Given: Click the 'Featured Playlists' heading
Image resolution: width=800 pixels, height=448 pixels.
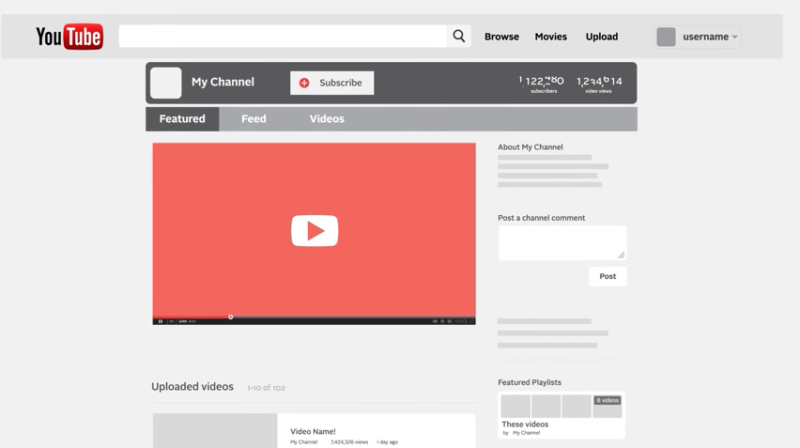Looking at the screenshot, I should (530, 382).
